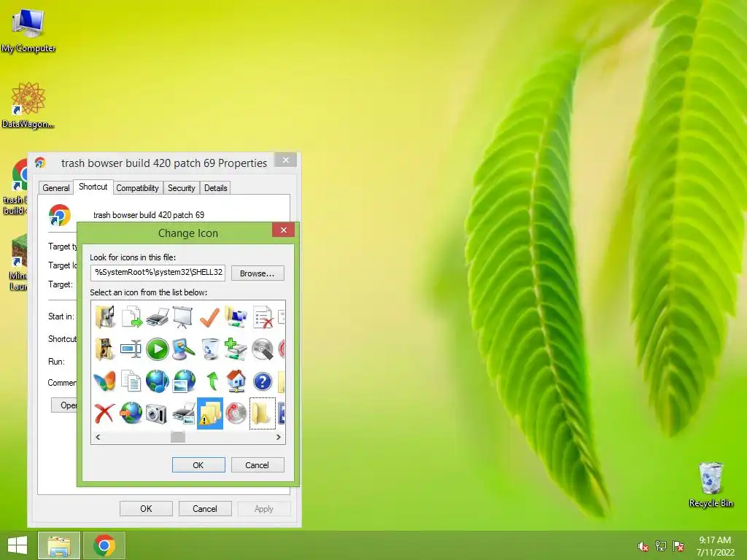Go to the Details tab
The height and width of the screenshot is (560, 747).
215,187
